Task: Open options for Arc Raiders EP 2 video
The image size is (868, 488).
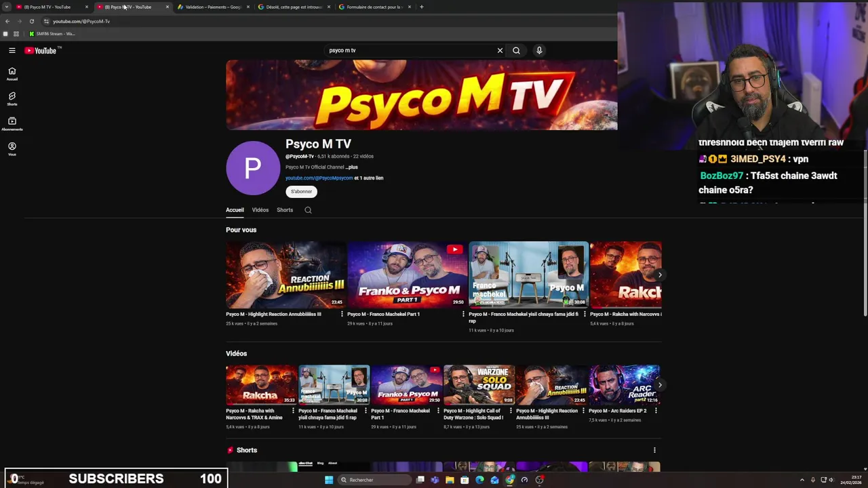Action: tap(656, 411)
